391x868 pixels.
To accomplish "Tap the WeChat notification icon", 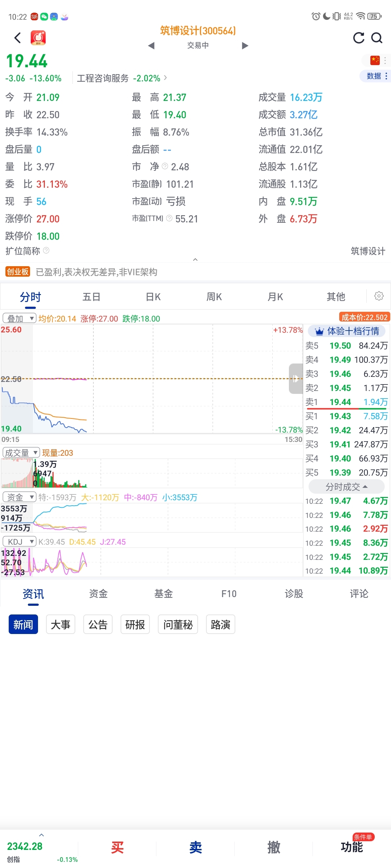I will 44,17.
